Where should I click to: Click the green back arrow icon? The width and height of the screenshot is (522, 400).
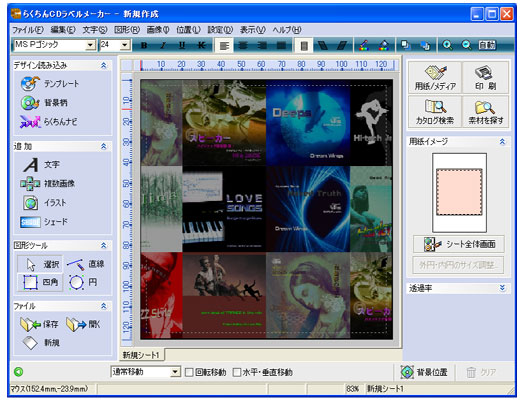pos(19,372)
